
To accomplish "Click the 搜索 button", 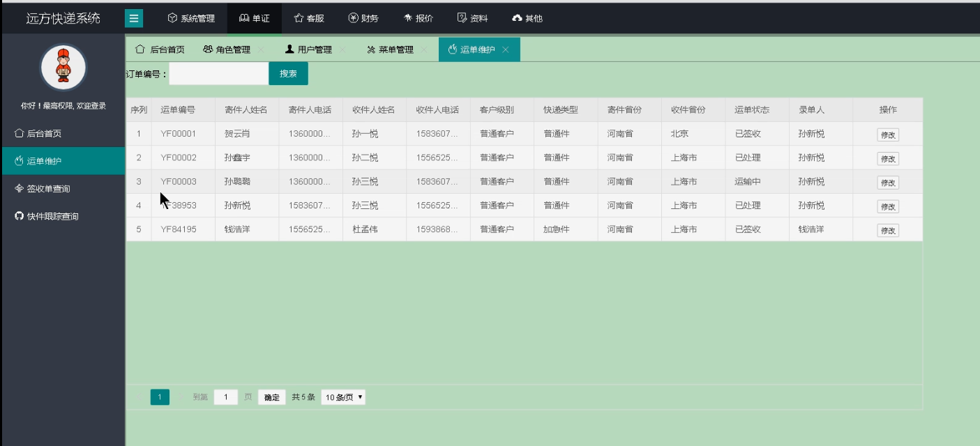I will [x=288, y=73].
